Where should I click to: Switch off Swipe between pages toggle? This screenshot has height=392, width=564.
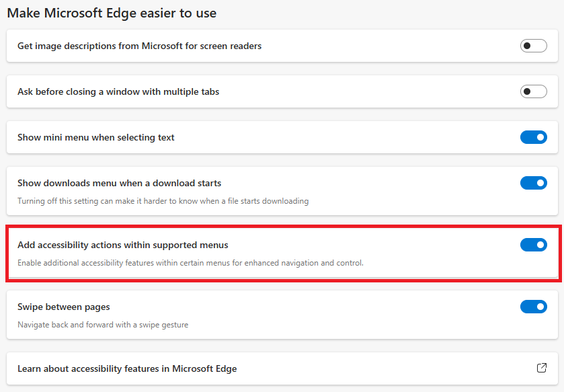pos(534,307)
